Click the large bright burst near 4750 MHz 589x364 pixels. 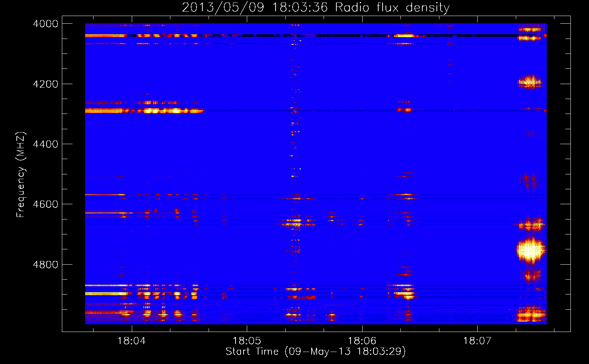[x=531, y=250]
